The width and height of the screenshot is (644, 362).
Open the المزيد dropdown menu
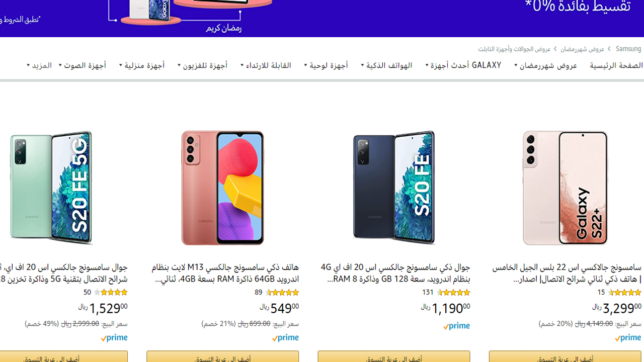39,65
